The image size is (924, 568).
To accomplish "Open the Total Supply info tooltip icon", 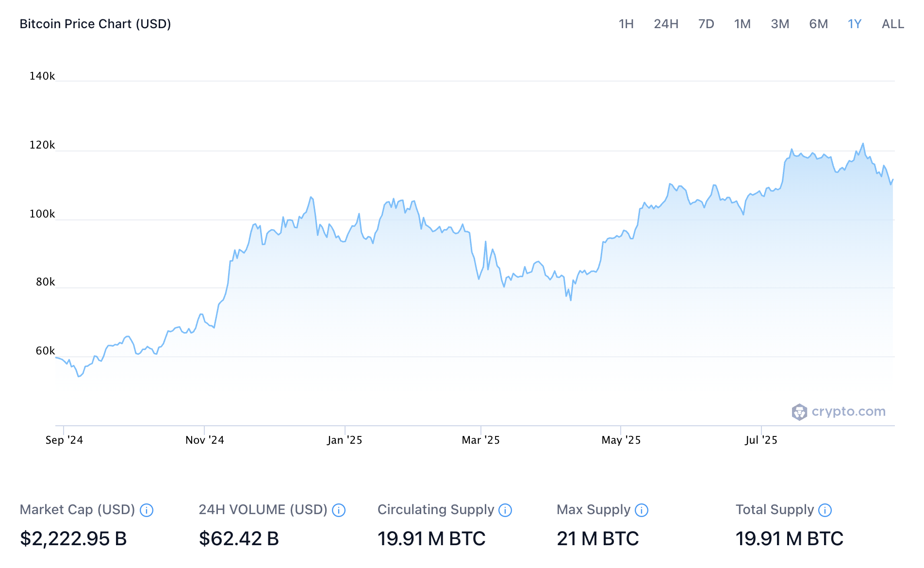I will [825, 510].
